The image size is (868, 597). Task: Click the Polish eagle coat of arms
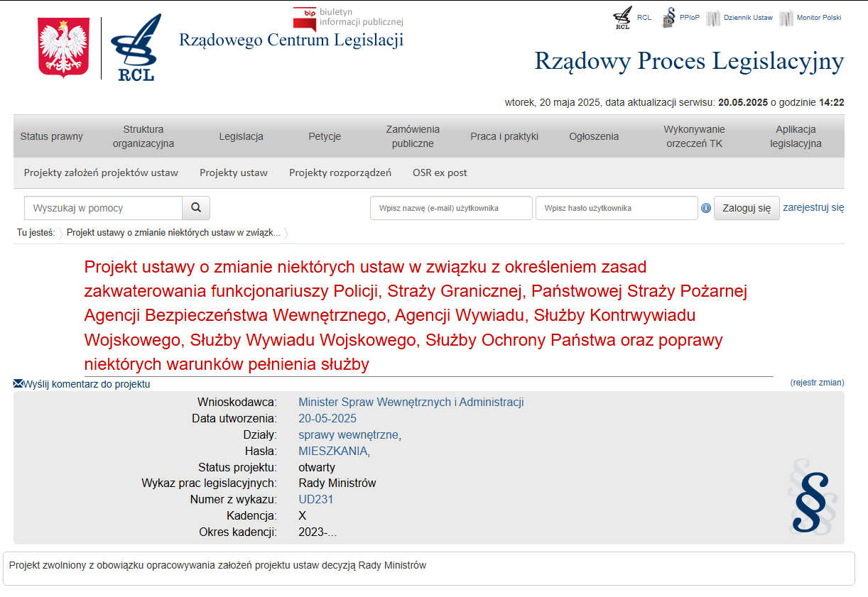coord(63,48)
